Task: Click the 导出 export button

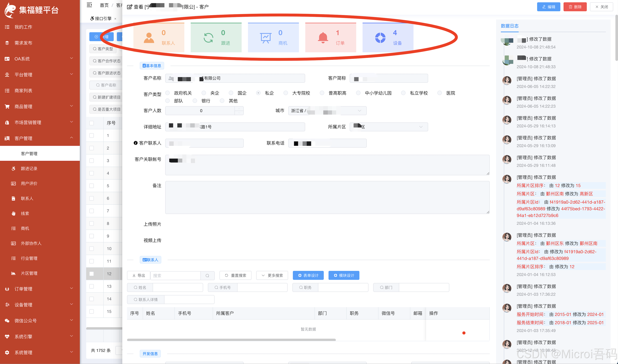Action: click(138, 276)
